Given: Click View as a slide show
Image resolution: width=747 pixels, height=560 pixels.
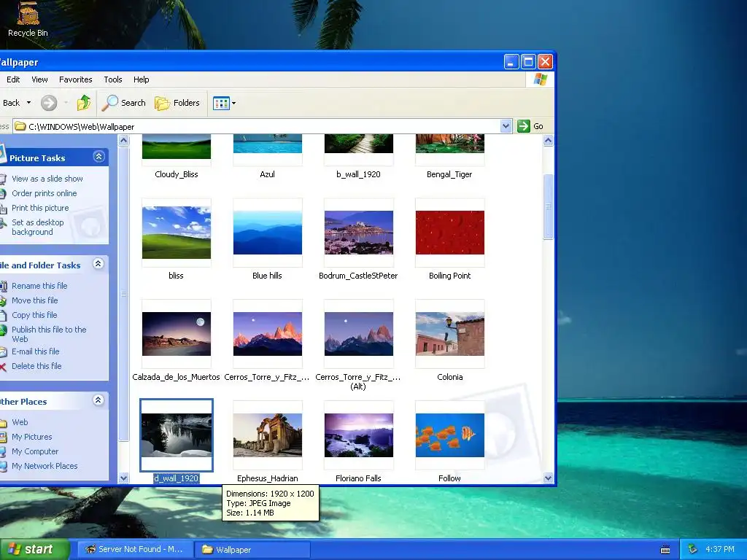Looking at the screenshot, I should coord(47,179).
